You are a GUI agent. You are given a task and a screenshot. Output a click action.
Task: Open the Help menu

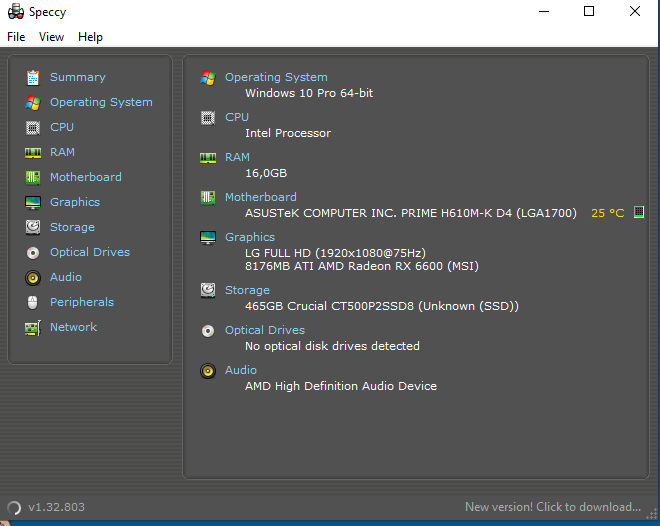[90, 37]
